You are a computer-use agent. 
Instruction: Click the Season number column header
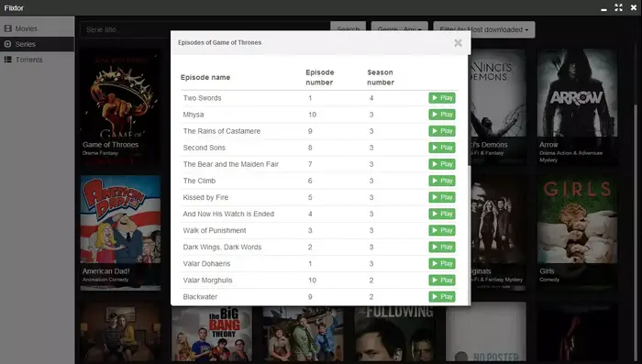coord(381,77)
